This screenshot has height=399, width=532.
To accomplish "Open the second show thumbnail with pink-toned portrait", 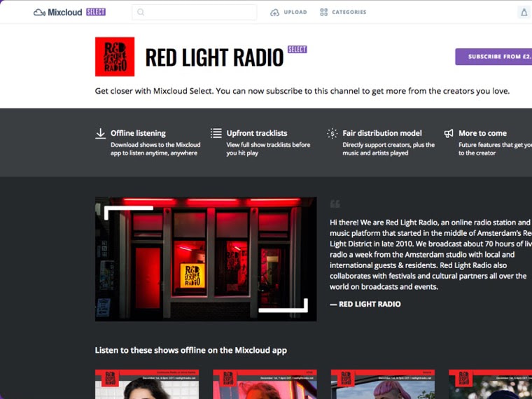I will [x=265, y=384].
